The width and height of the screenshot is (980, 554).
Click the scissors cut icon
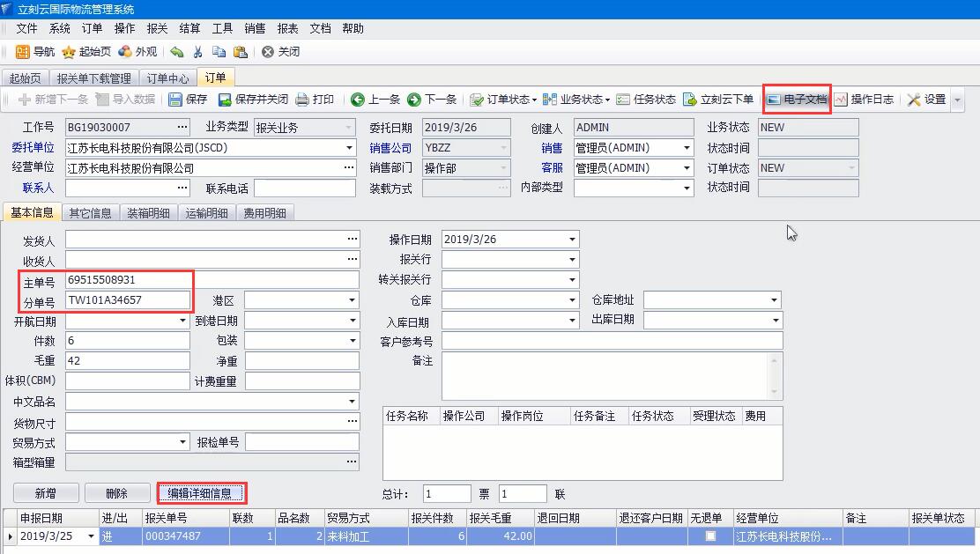(197, 52)
